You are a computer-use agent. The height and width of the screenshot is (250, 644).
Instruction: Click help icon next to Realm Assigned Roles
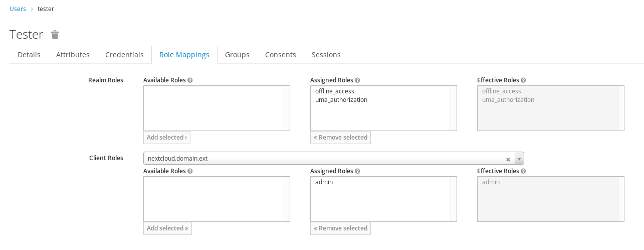(x=357, y=80)
